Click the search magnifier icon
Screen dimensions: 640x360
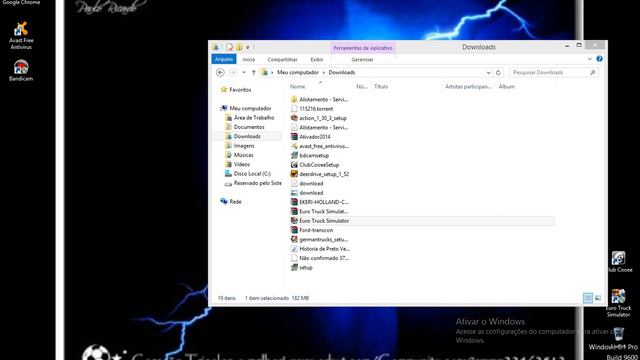pos(593,72)
